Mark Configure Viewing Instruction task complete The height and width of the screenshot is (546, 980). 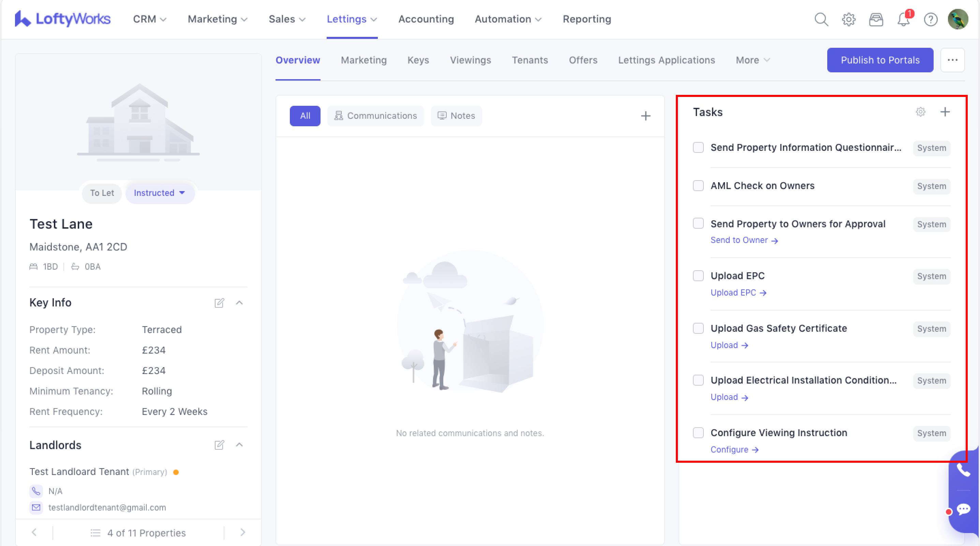click(x=698, y=433)
